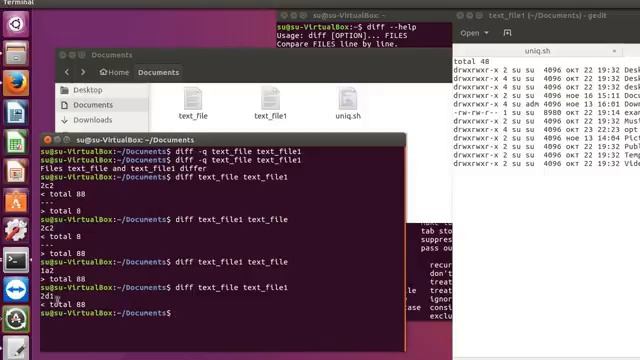Open the Ubuntu Dash search launcher
The width and height of the screenshot is (640, 360).
(x=16, y=24)
